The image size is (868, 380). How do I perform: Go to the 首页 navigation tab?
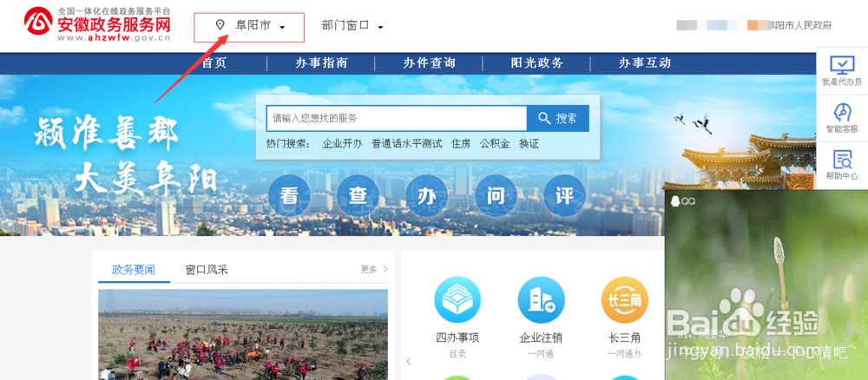pos(214,63)
